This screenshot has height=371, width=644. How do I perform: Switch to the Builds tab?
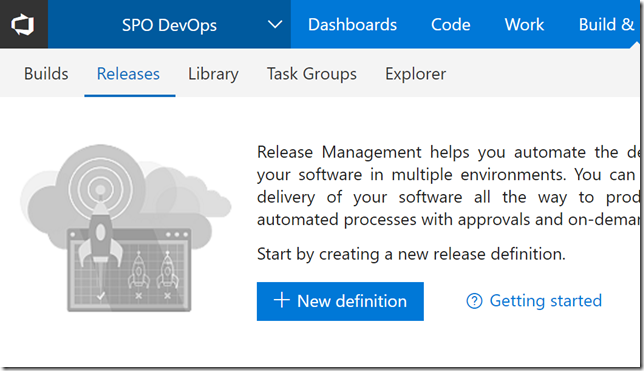click(x=46, y=74)
